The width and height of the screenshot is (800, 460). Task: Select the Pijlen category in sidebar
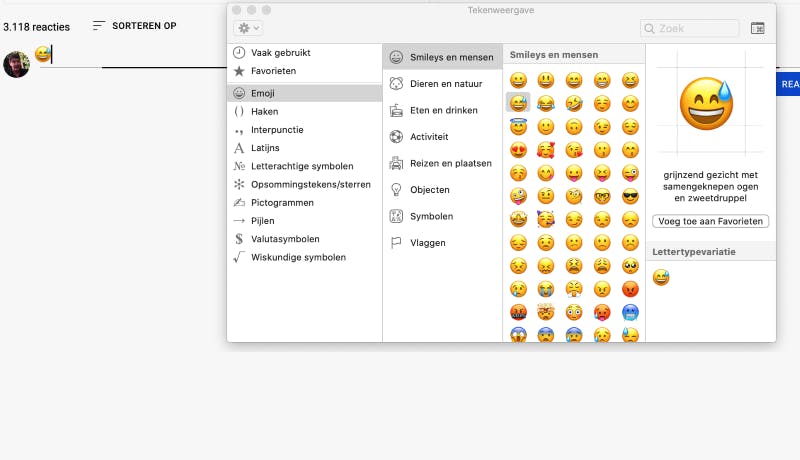(x=262, y=221)
